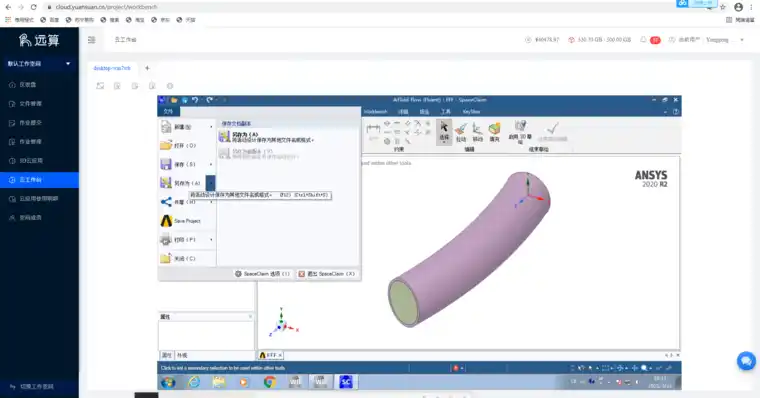Open 作业提交 in the left sidebar
Viewport: 760px width, 398px height.
(x=39, y=123)
